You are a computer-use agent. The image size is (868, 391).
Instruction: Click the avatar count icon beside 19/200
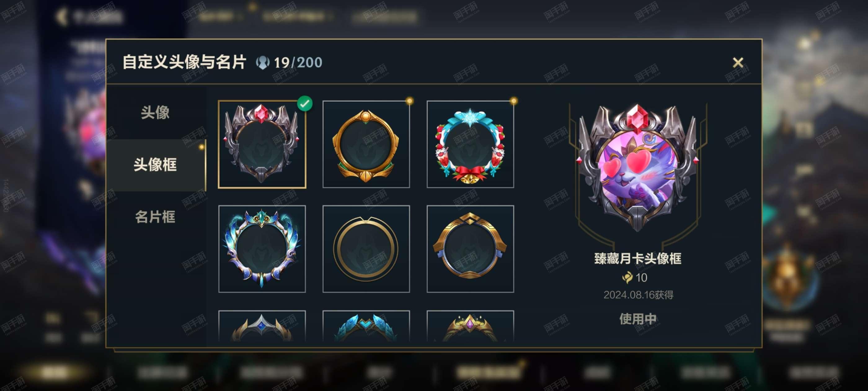click(263, 63)
